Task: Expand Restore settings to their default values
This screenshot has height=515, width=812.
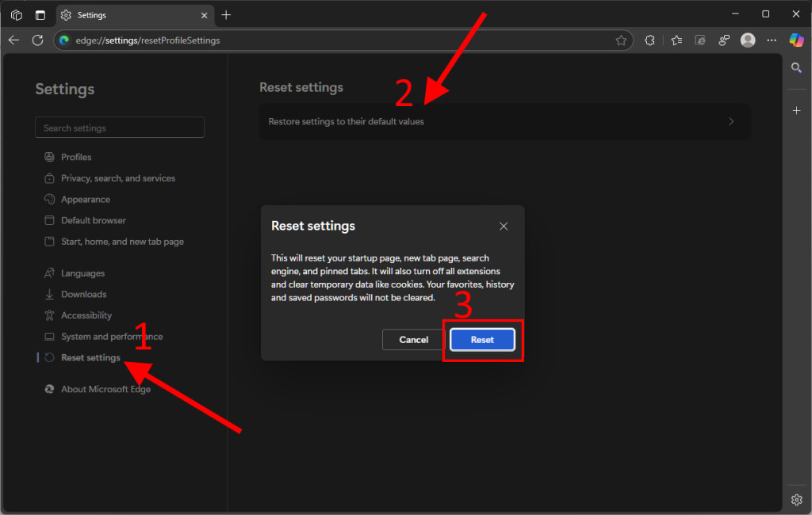Action: click(x=504, y=122)
